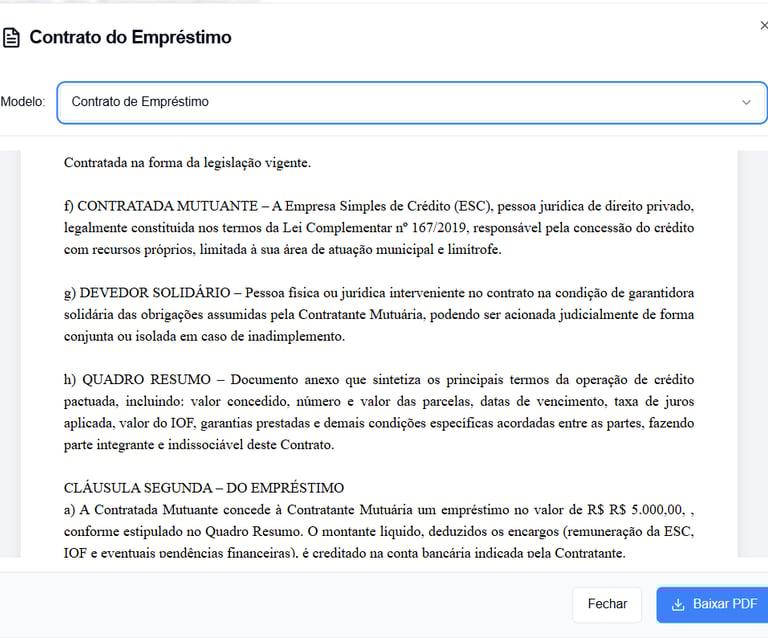This screenshot has height=638, width=768.
Task: Expand the Modelo chevron arrow
Action: point(746,102)
